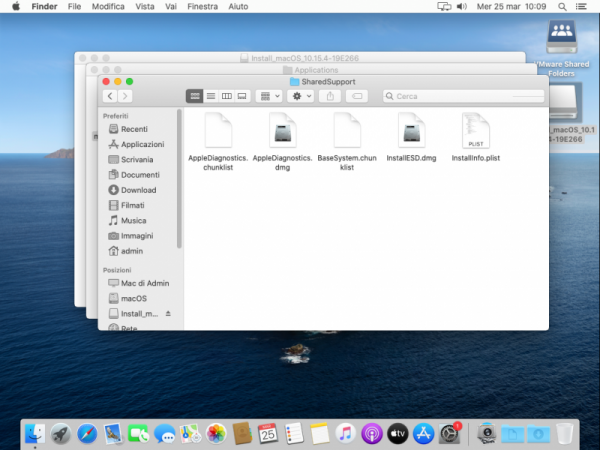Image resolution: width=600 pixels, height=450 pixels.
Task: Open Maps from the Dock
Action: coord(190,434)
